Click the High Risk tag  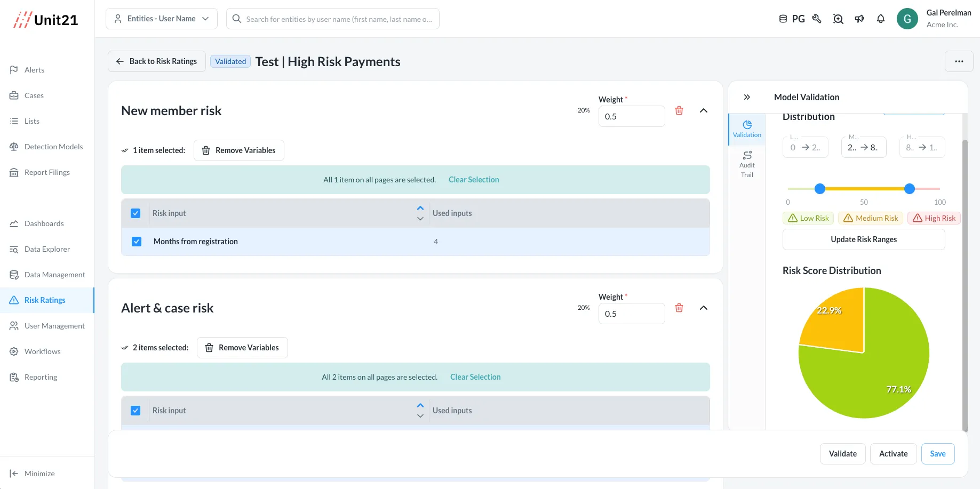934,218
